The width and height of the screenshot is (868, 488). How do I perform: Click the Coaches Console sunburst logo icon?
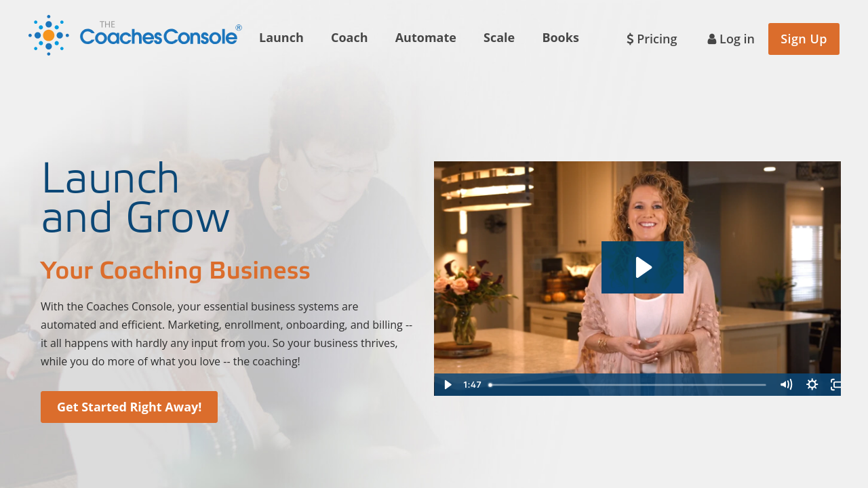point(49,35)
